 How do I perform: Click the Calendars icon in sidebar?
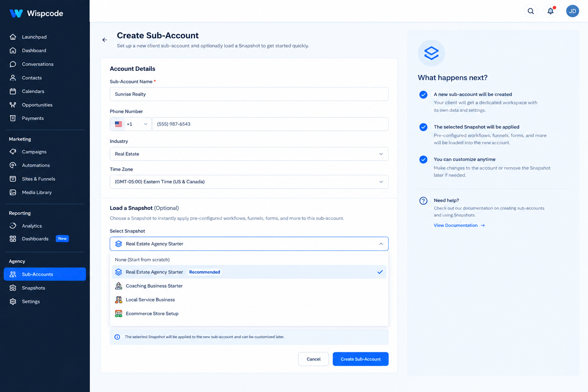pyautogui.click(x=13, y=91)
